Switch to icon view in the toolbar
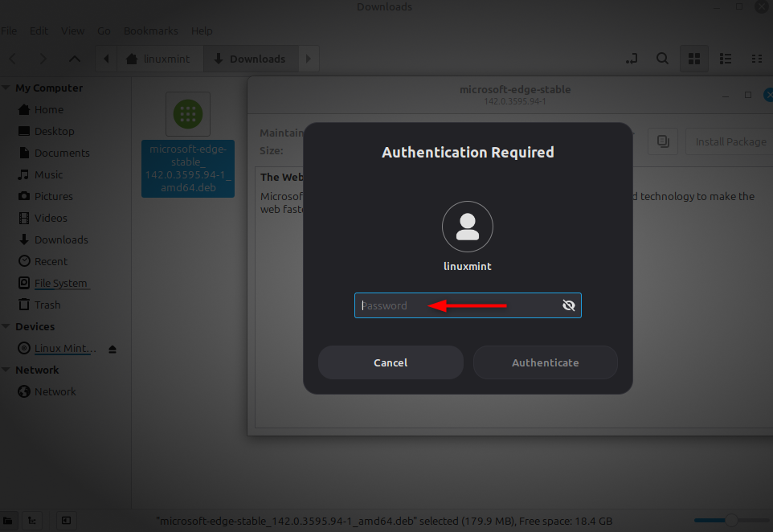 [694, 58]
